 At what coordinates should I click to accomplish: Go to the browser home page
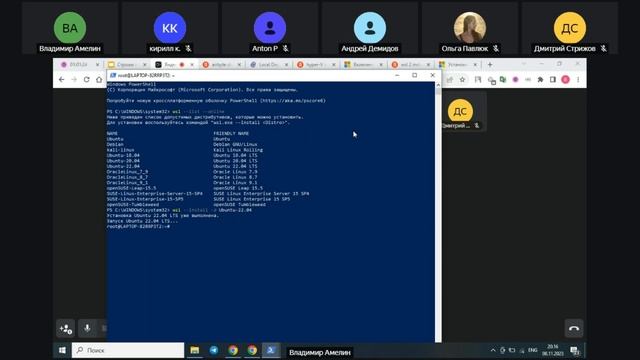[99, 80]
